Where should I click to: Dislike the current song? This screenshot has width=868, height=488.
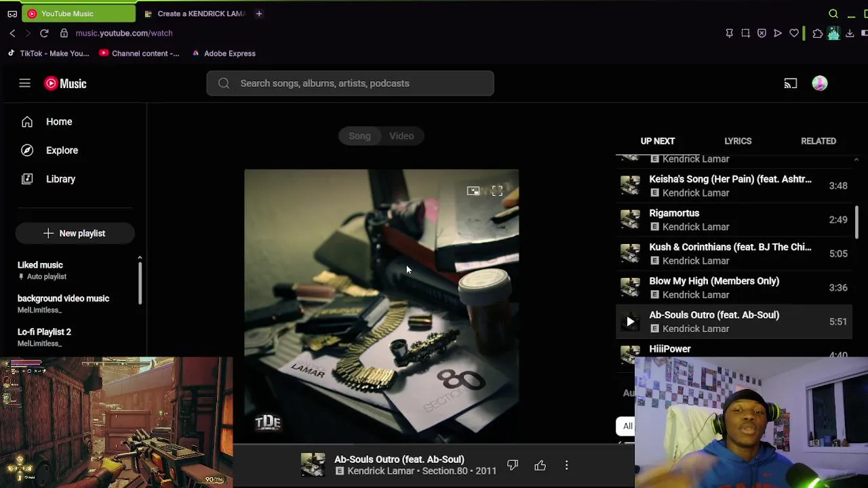513,466
